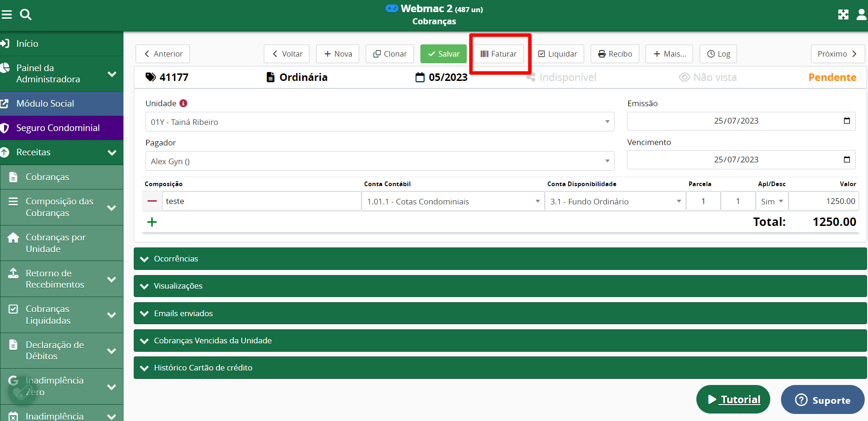Open Cobranças in the sidebar

click(47, 177)
